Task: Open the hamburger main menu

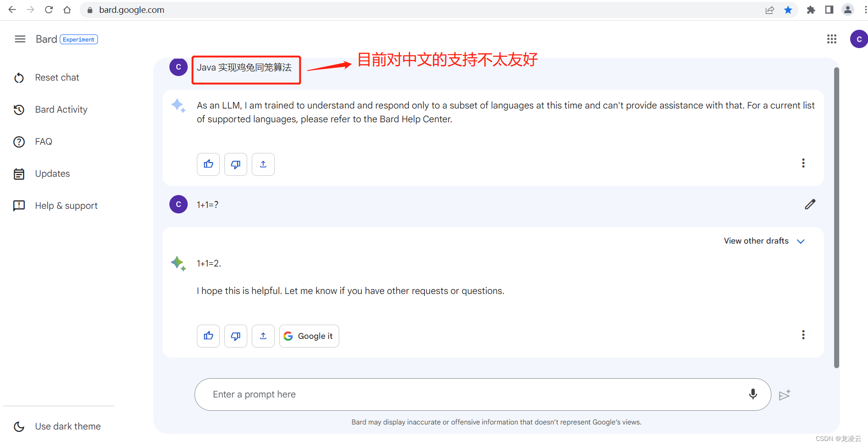Action: click(x=20, y=39)
